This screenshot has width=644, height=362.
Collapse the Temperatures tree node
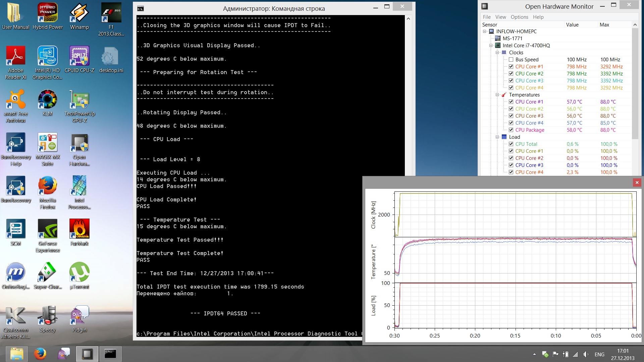(x=497, y=95)
